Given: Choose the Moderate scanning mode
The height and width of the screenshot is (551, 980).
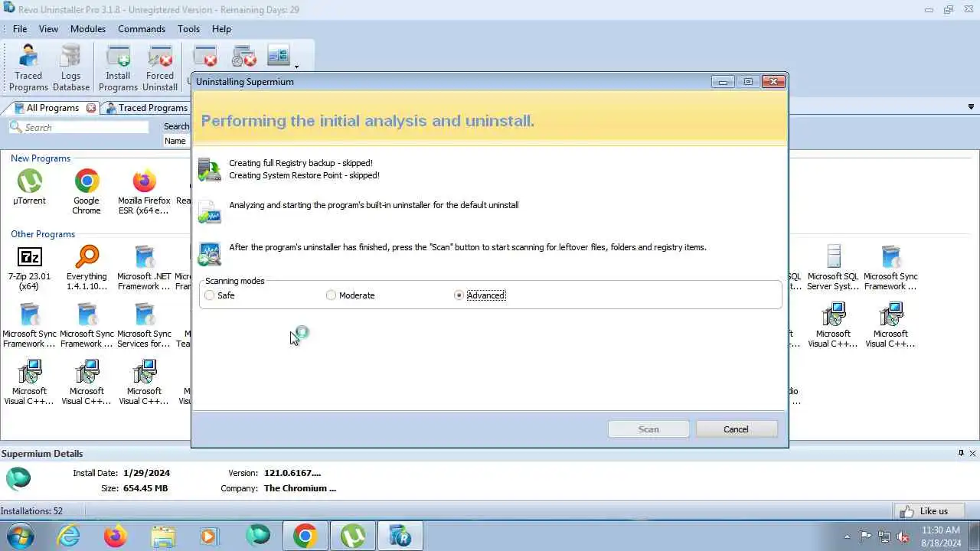Looking at the screenshot, I should coord(351,295).
